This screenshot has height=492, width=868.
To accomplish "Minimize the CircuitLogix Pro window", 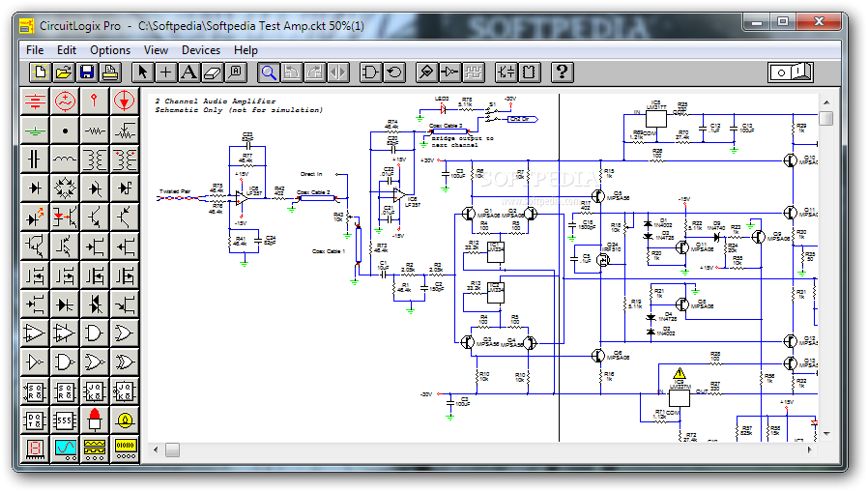I will (x=757, y=22).
